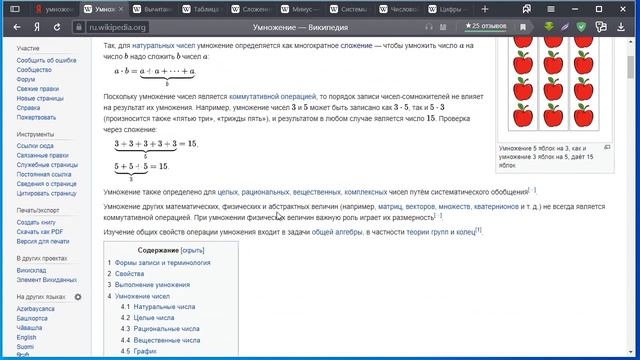
Task: Click the lock site-security icon
Action: [x=78, y=27]
